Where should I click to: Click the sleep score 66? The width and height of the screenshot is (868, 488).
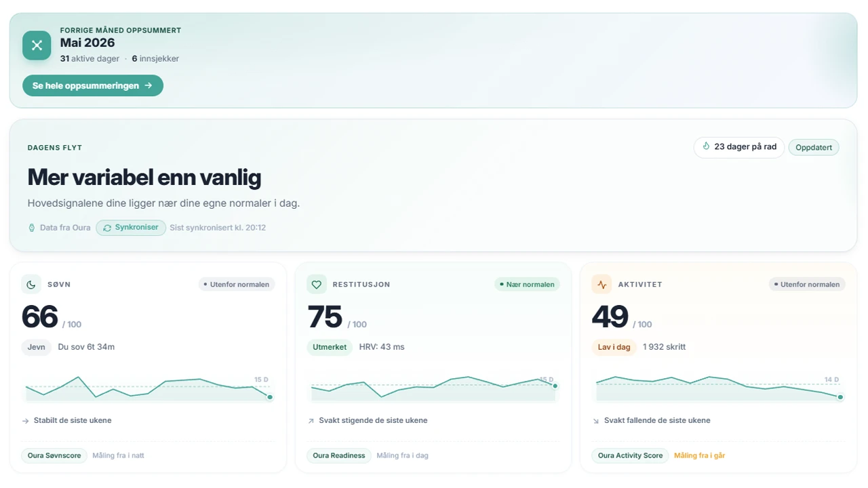[x=39, y=317]
